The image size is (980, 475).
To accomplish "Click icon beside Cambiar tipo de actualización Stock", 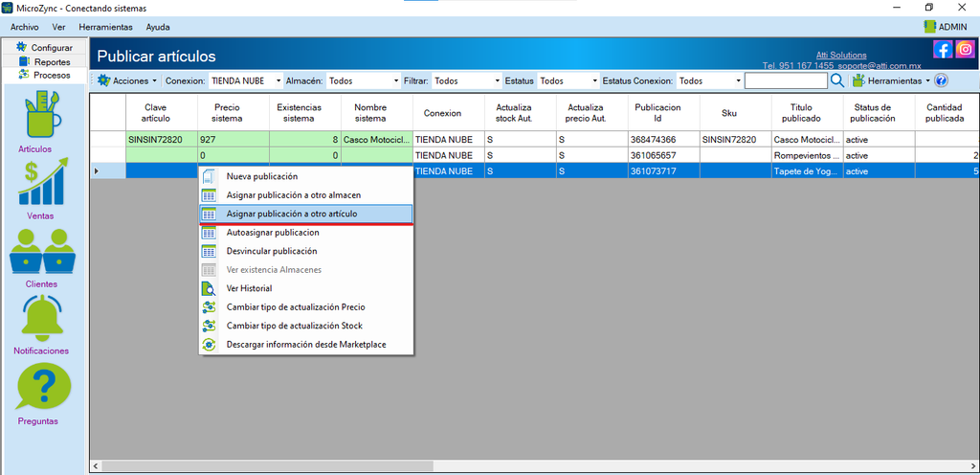I will tap(209, 327).
